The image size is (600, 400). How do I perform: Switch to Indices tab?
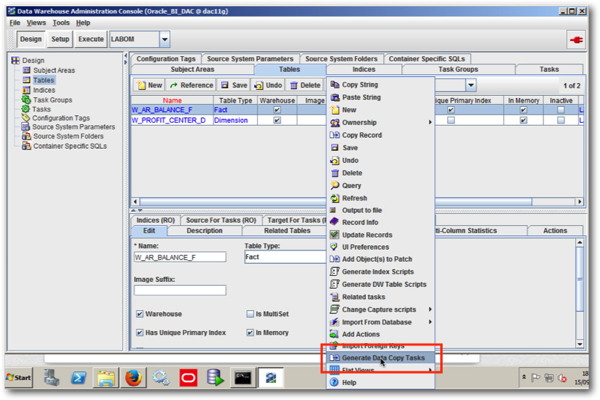[364, 70]
